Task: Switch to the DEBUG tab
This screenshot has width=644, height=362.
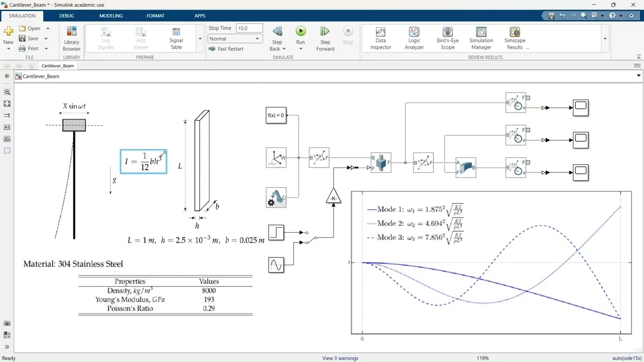Action: click(x=66, y=16)
